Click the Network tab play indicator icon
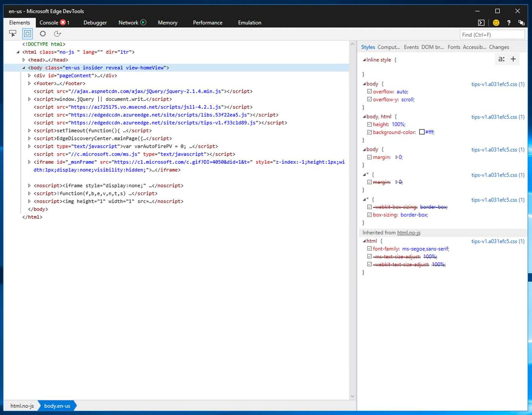 tap(143, 22)
